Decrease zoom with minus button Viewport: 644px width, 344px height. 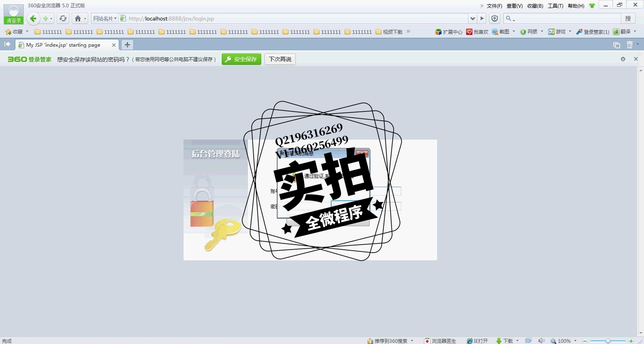click(585, 341)
